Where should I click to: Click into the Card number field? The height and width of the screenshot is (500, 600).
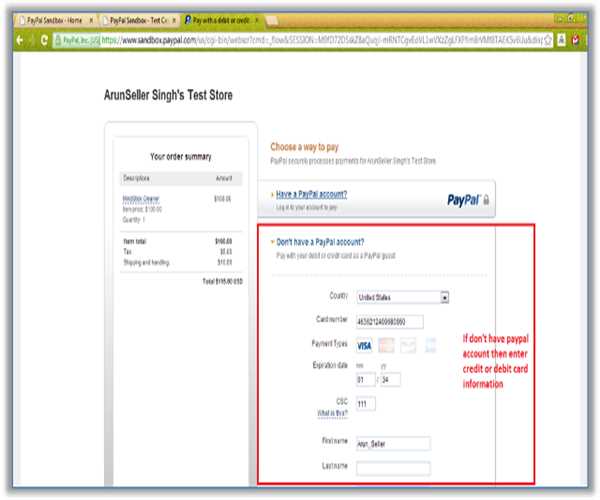point(389,321)
